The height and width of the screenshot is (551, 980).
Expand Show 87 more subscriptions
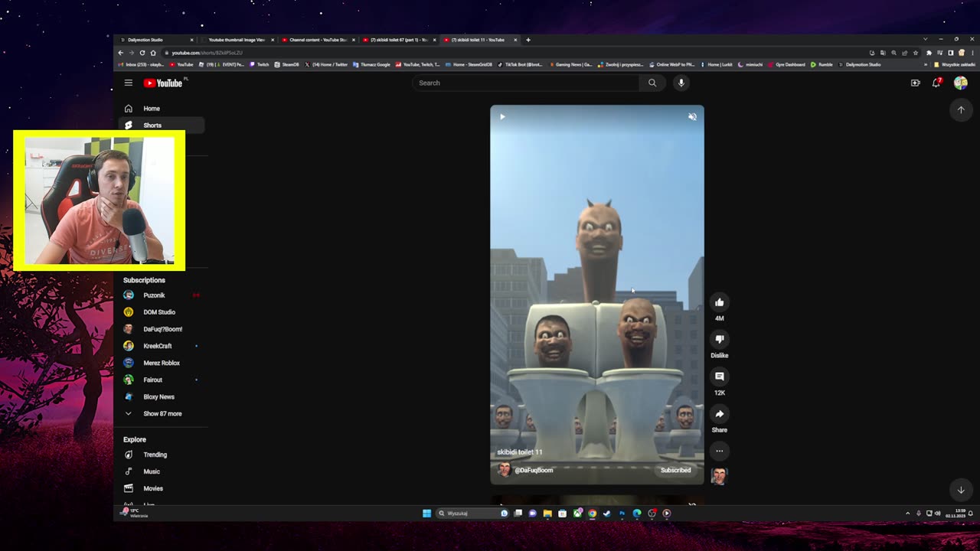[x=161, y=413]
